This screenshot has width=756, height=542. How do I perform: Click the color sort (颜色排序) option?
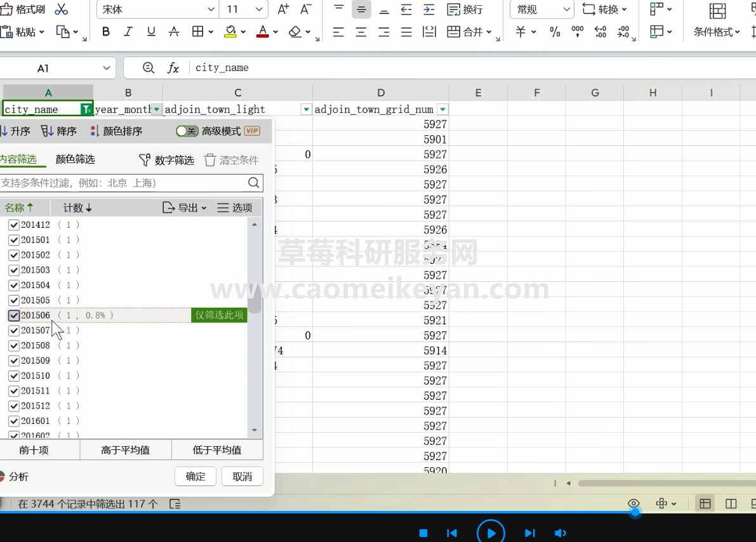click(116, 131)
